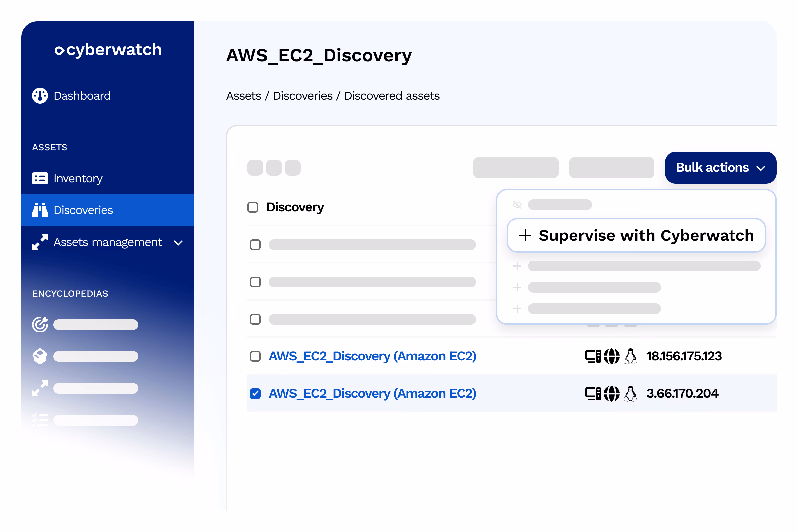Click the IP address 3.66.170.204
798x532 pixels.
682,394
